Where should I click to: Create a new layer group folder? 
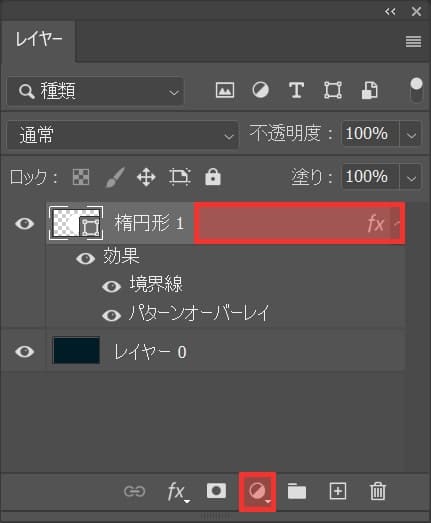297,491
